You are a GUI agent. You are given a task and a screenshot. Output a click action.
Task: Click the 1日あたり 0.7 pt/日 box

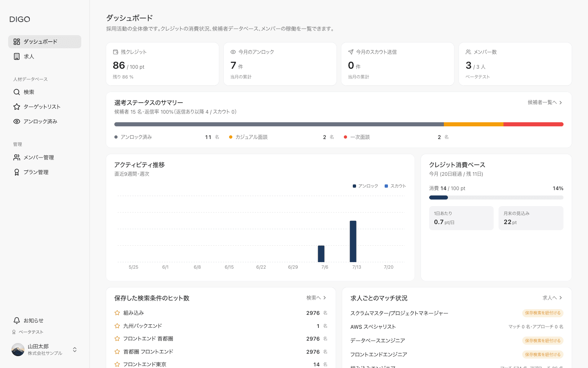(x=461, y=218)
